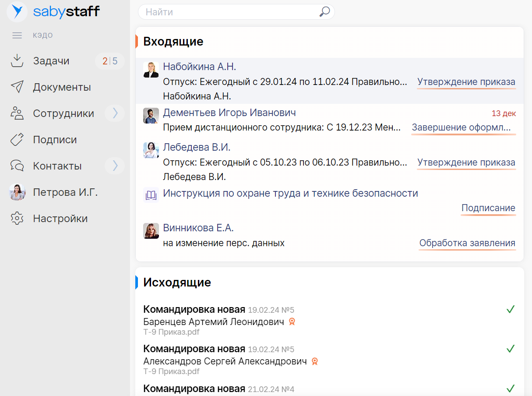Open the Задачи inbox icon
Viewport: 532px width, 396px height.
(x=17, y=60)
